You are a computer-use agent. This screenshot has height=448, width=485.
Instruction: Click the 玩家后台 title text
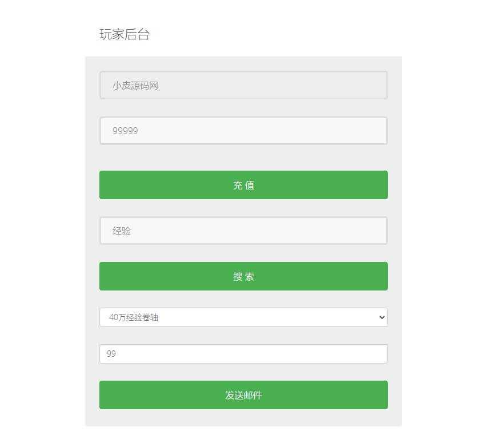125,34
